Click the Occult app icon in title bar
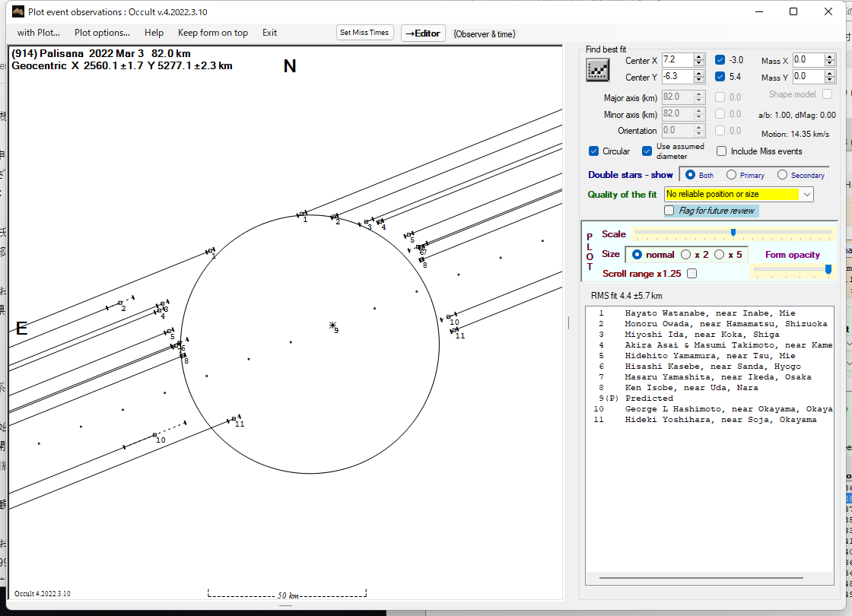 (x=18, y=11)
